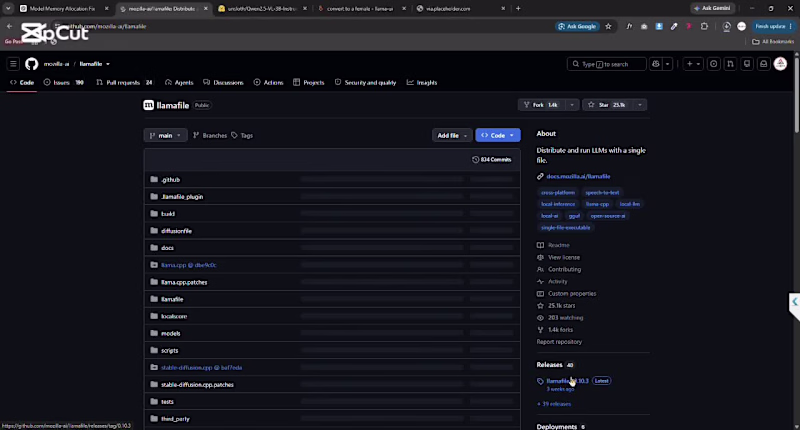Open the docs.mozilla.ai/llamafile link
This screenshot has height=430, width=800.
(578, 176)
